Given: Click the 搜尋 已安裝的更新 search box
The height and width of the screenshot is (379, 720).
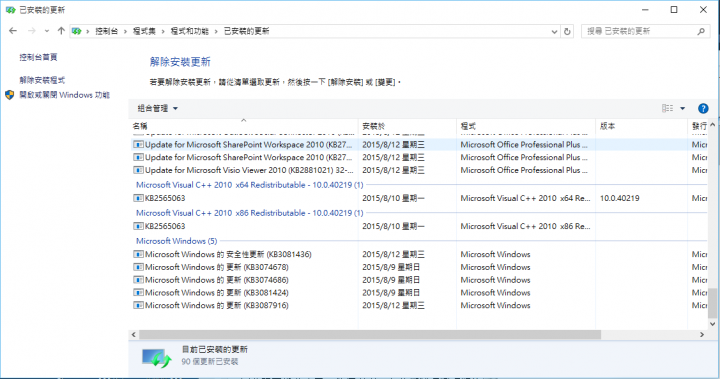Looking at the screenshot, I should [x=641, y=31].
